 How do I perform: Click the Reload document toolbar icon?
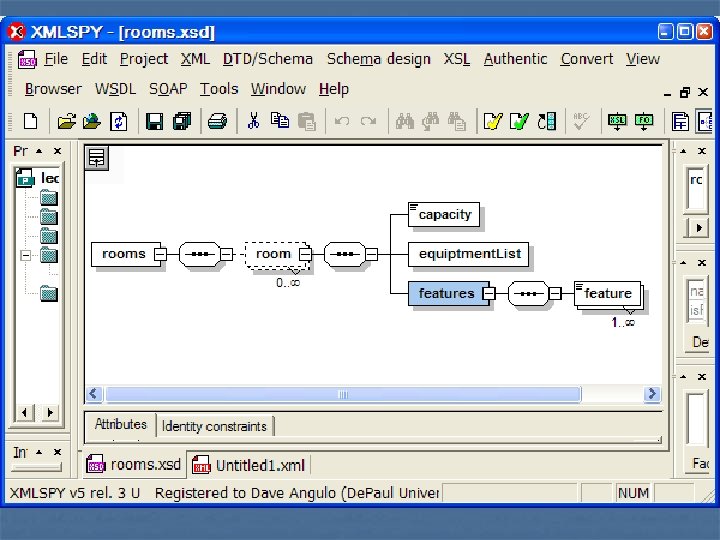(x=118, y=121)
